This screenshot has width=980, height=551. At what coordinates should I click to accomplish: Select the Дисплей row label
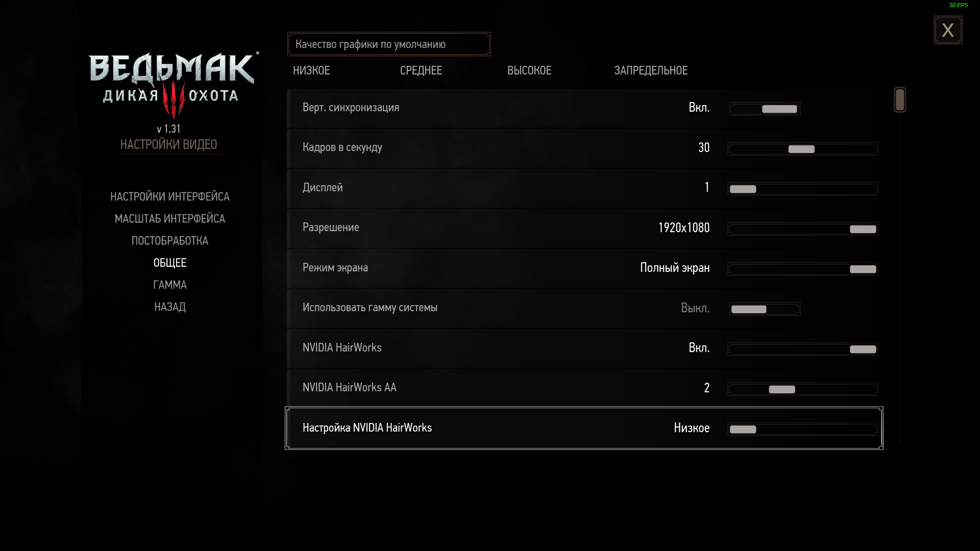click(323, 188)
